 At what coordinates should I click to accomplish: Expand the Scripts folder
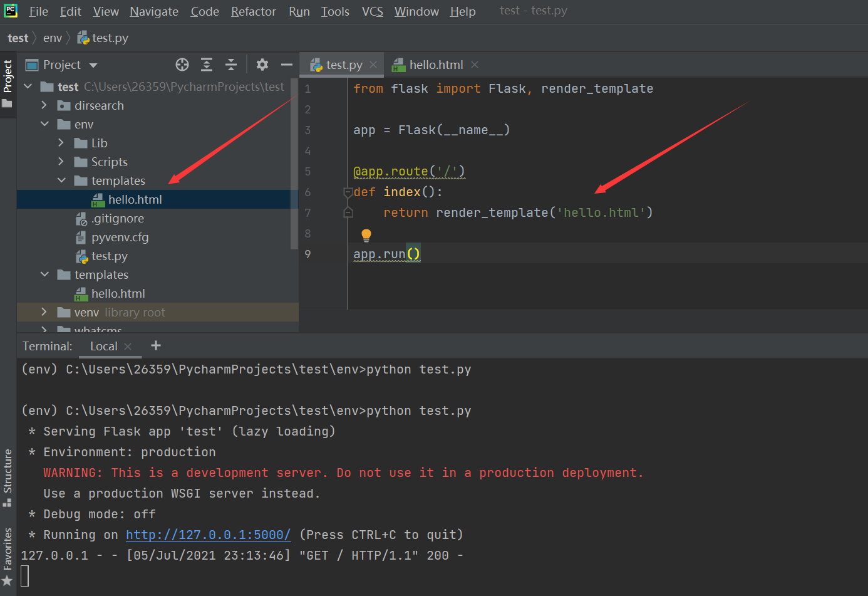(x=61, y=162)
